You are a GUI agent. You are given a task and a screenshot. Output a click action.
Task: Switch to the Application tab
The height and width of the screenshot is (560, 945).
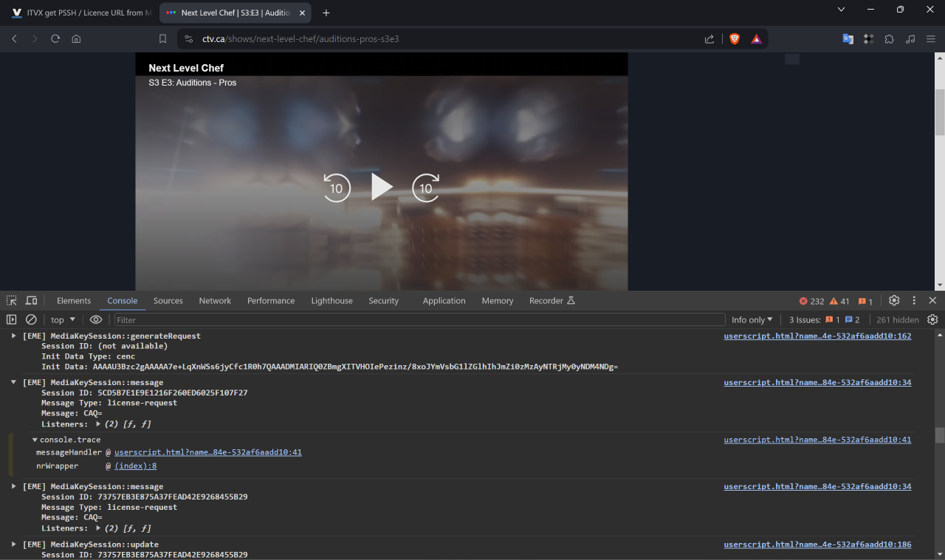click(444, 300)
